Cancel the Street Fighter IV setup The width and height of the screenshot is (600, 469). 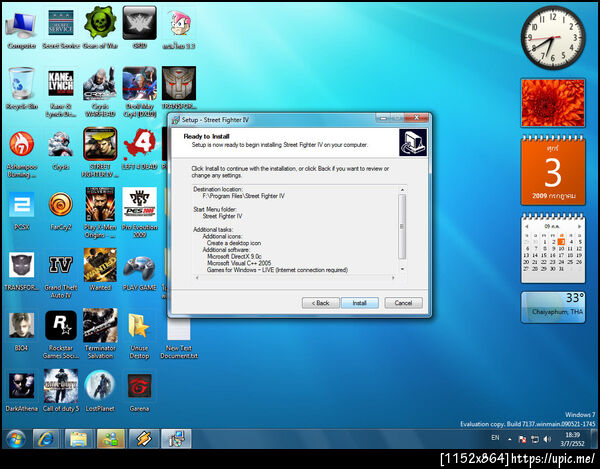click(403, 303)
